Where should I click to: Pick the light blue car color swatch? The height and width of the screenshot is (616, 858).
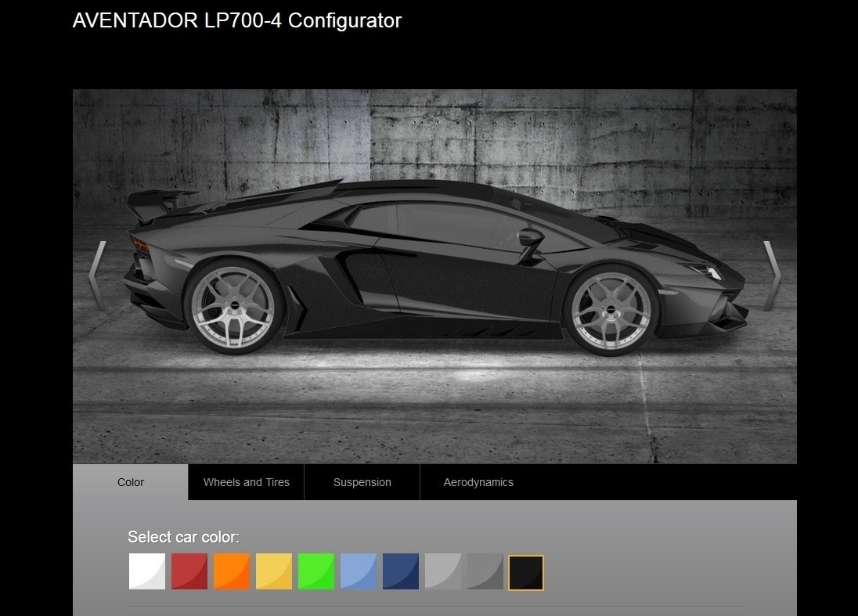pos(359,571)
